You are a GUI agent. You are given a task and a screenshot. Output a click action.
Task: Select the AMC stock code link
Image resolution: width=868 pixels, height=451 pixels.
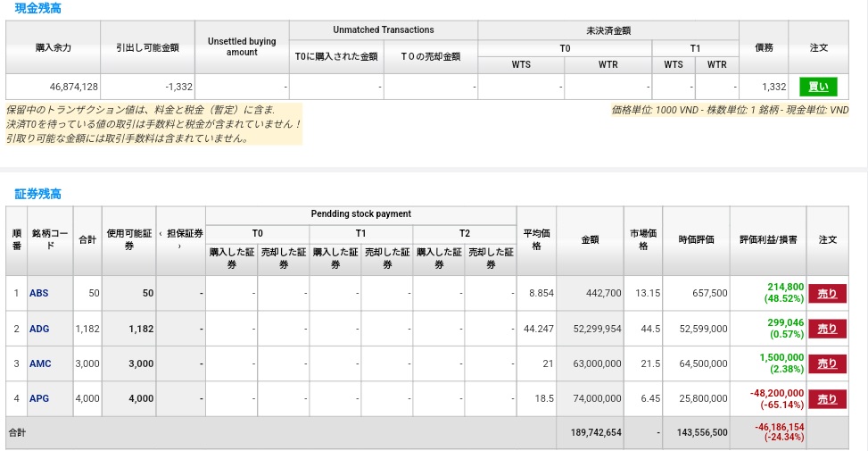click(40, 363)
